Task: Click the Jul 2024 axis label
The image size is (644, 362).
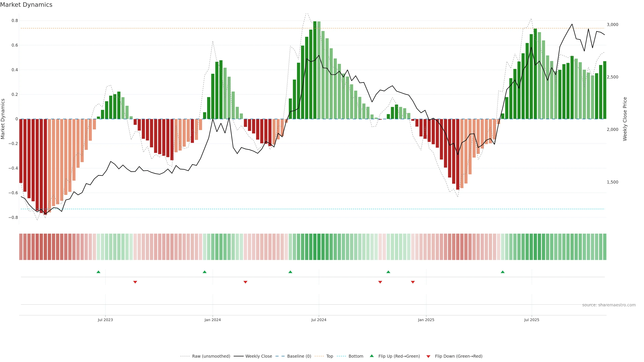Action: coord(318,320)
